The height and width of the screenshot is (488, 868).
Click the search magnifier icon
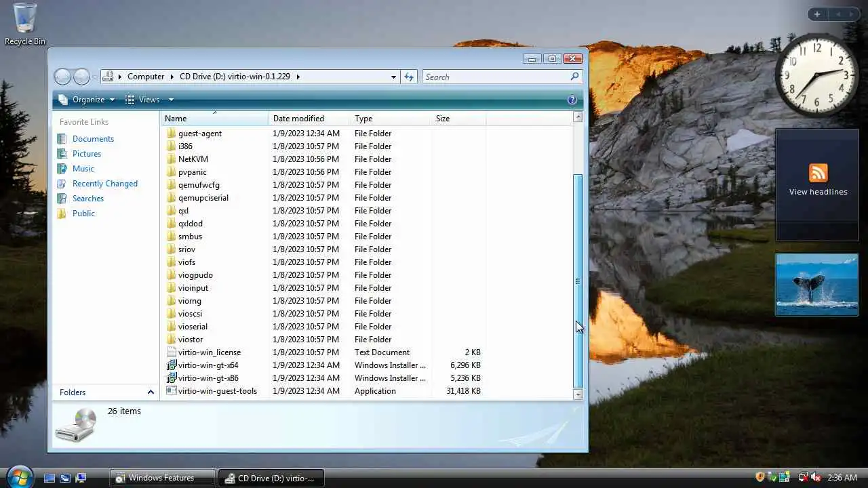click(x=574, y=77)
